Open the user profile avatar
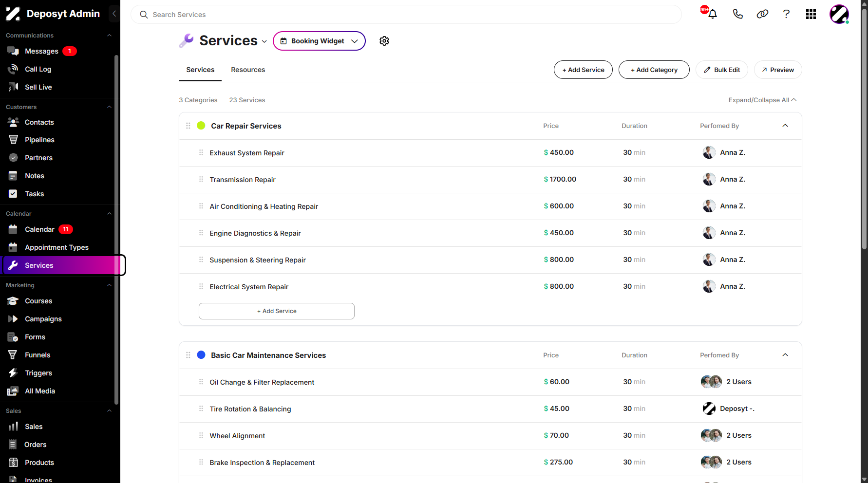868x483 pixels. [x=839, y=14]
